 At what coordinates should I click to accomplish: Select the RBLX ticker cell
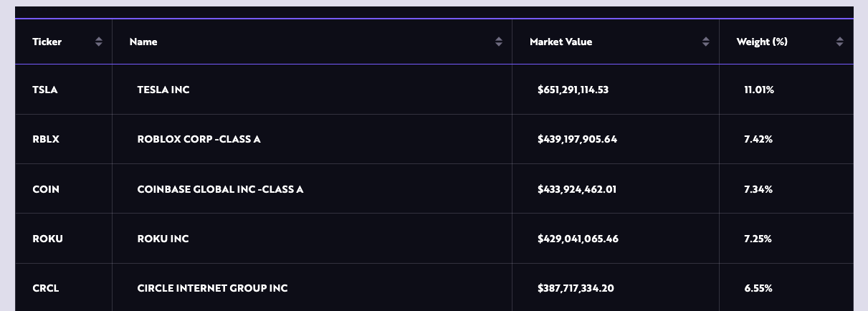tap(46, 139)
